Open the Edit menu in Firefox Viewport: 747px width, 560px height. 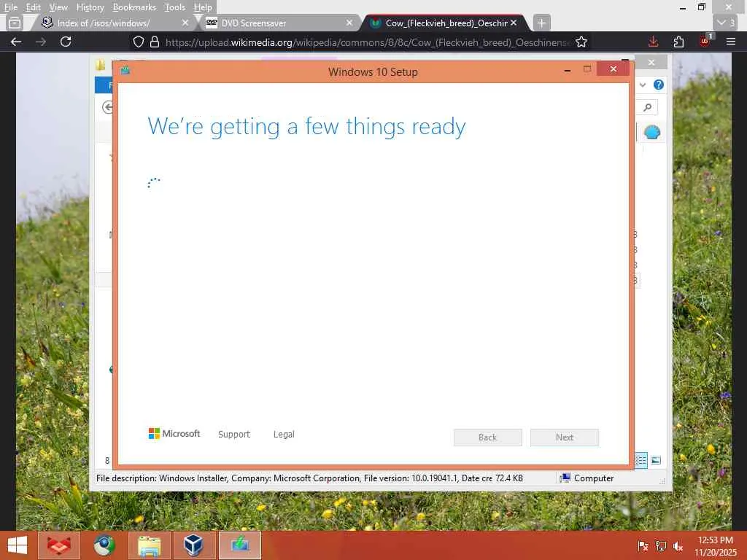[x=33, y=7]
